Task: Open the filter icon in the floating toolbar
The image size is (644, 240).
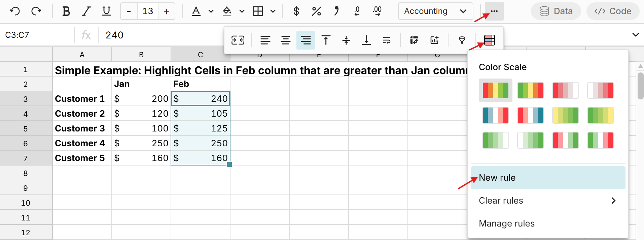Action: [x=462, y=40]
